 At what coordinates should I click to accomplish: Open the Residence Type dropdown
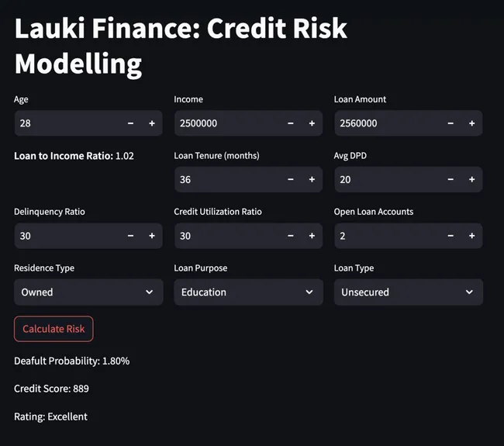point(88,292)
